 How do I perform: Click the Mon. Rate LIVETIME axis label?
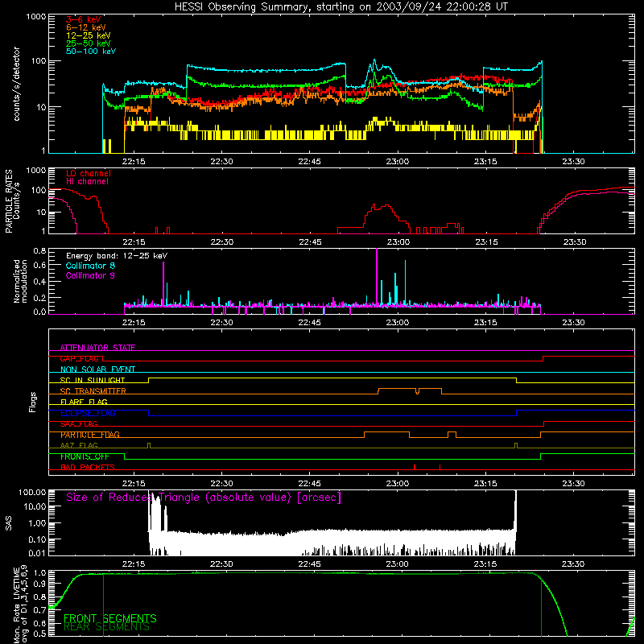[x=20, y=605]
